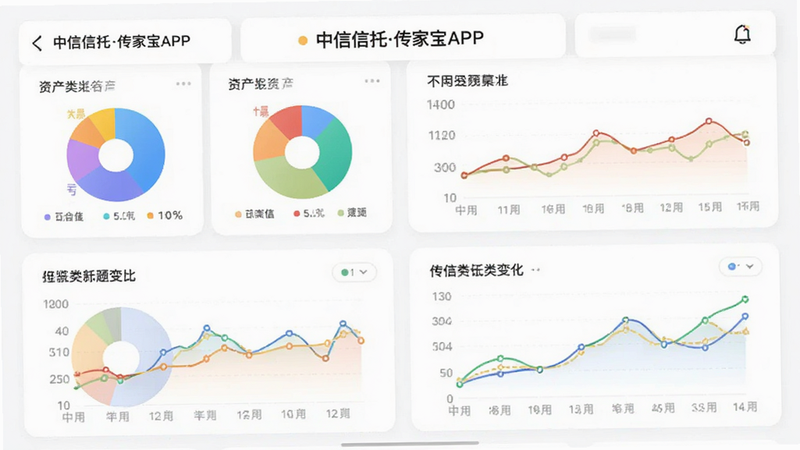Viewport: 800px width, 450px height.
Task: Select the highest red data point near 15周
Action: pyautogui.click(x=709, y=121)
